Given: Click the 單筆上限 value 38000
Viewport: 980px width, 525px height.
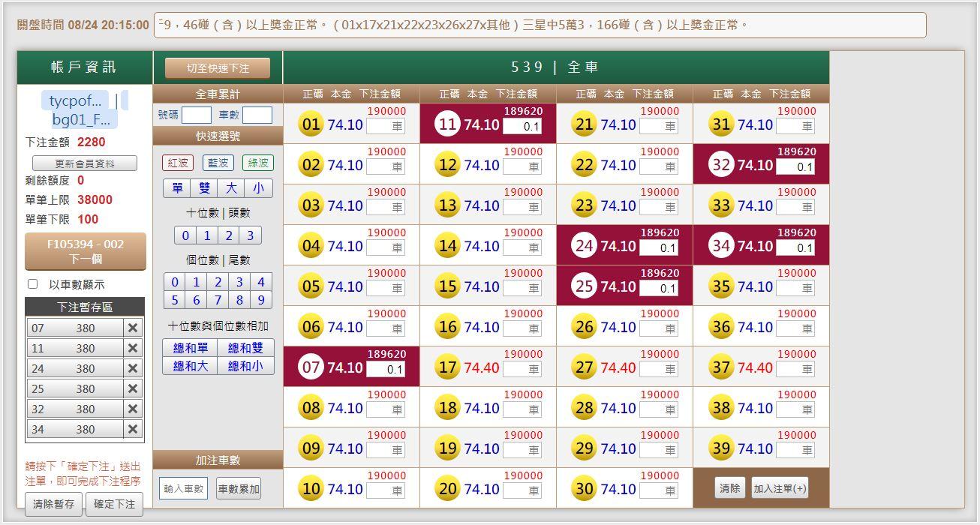Looking at the screenshot, I should click(x=95, y=199).
